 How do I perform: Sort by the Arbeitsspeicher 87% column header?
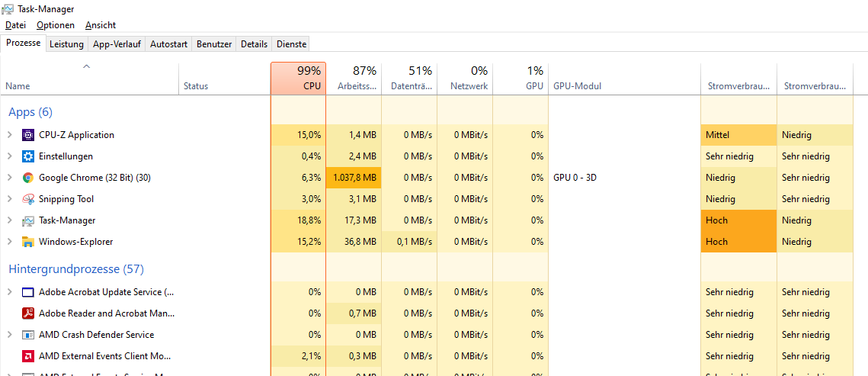354,79
